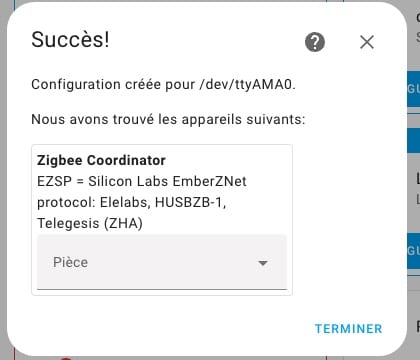
Task: Click the upper blue button behind the dialog
Action: [x=414, y=89]
